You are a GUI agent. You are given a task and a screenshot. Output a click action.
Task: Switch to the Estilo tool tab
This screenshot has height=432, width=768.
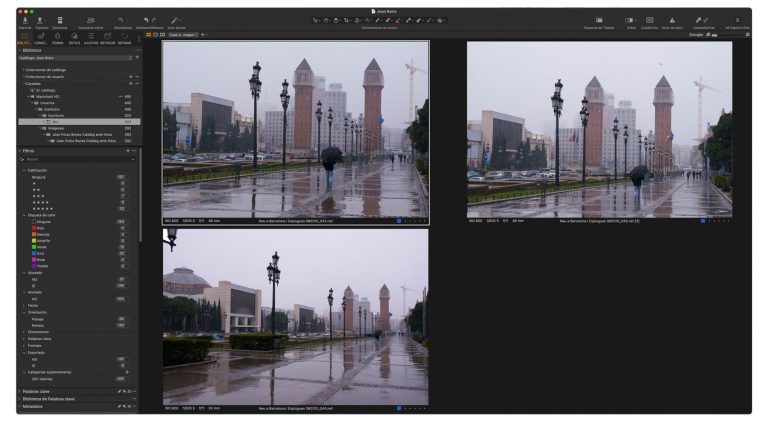[74, 38]
